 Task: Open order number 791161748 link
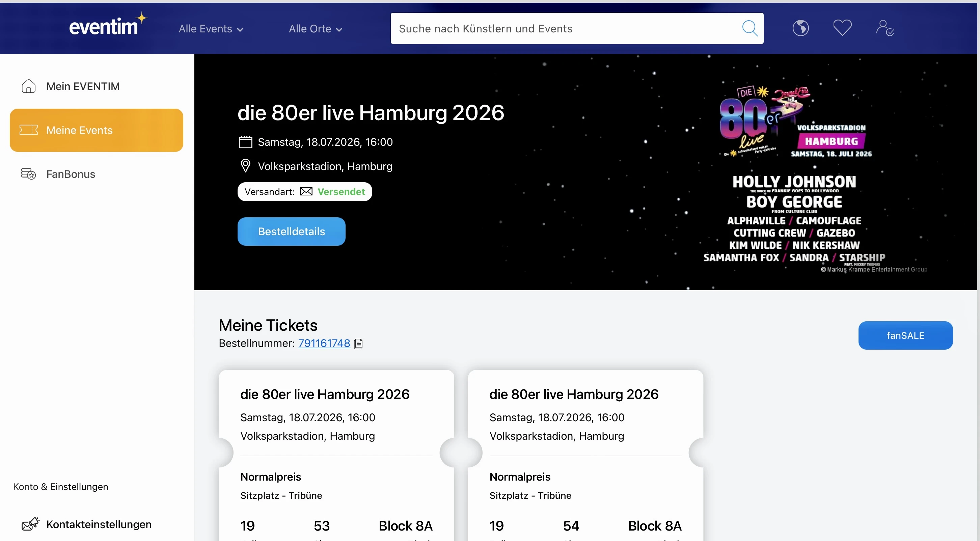(x=324, y=343)
